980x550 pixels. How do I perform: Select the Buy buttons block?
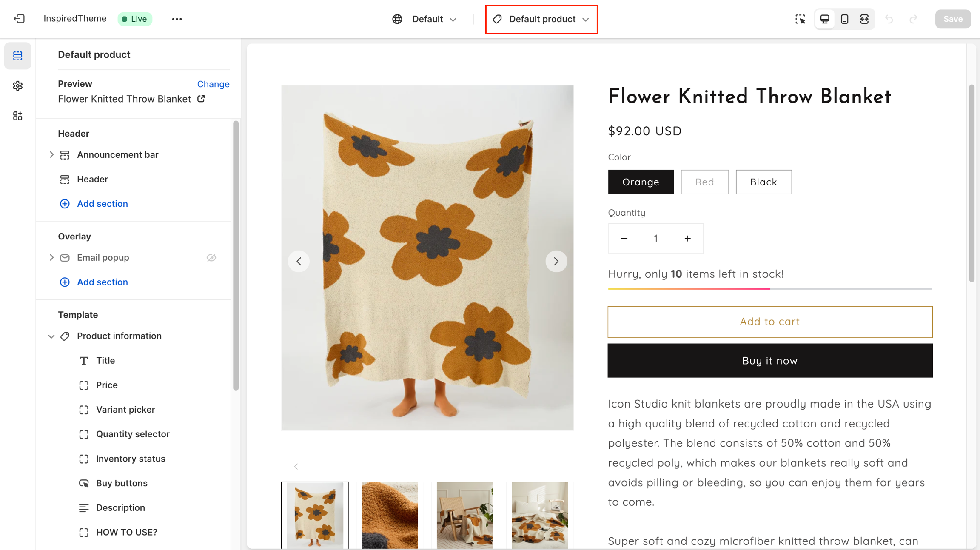[x=122, y=483]
